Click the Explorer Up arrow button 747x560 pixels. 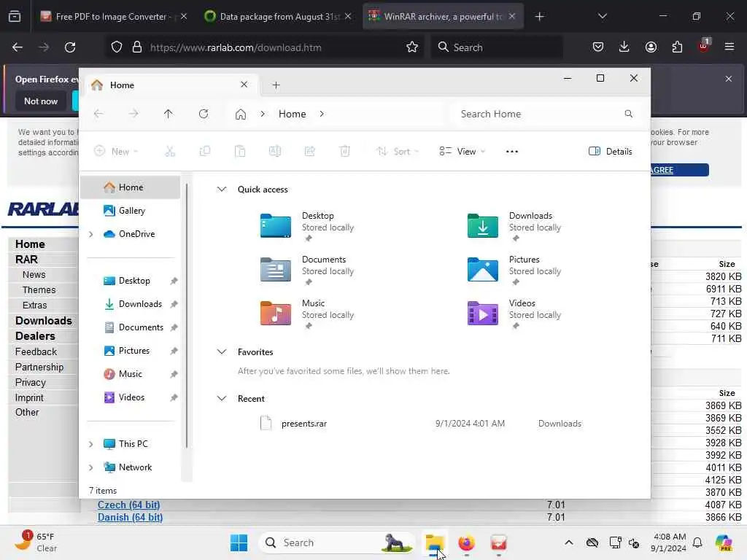point(169,114)
